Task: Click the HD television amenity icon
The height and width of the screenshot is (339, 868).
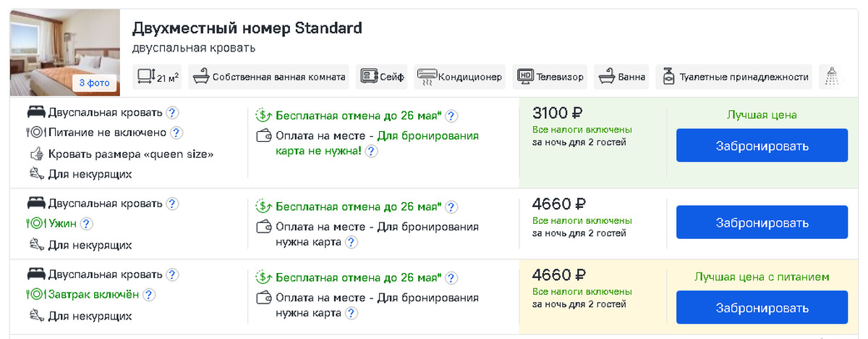Action: 525,77
